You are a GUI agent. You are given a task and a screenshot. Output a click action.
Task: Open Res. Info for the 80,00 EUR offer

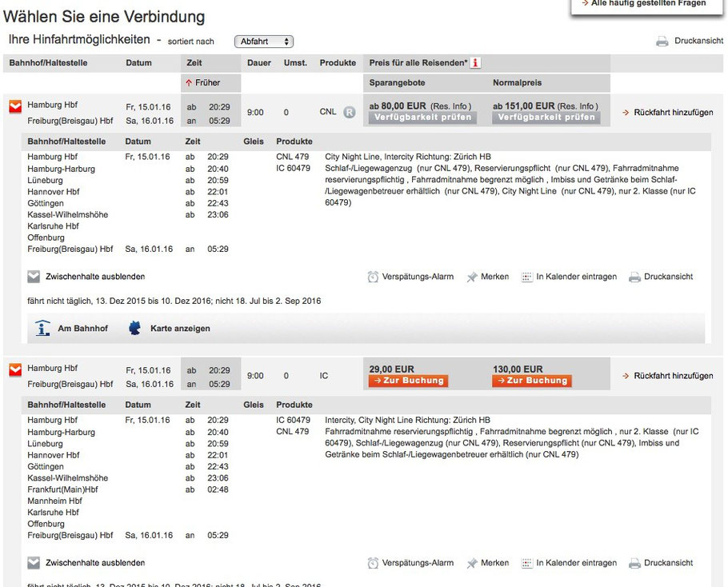451,106
